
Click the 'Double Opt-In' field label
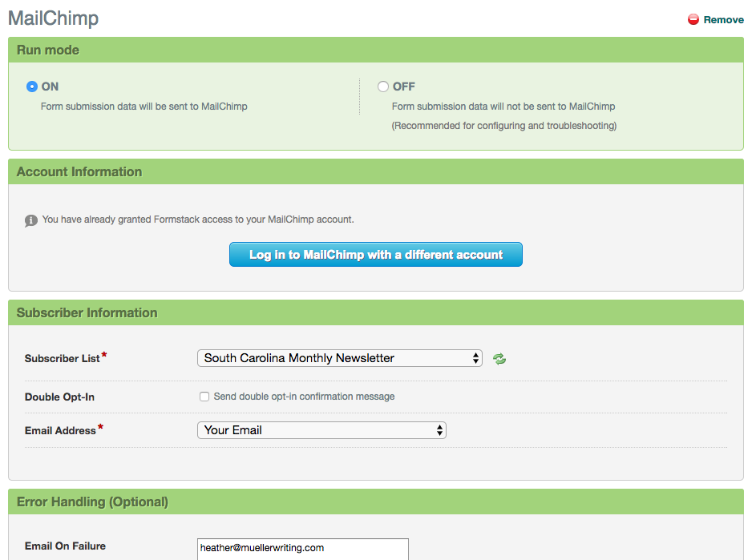click(x=59, y=397)
